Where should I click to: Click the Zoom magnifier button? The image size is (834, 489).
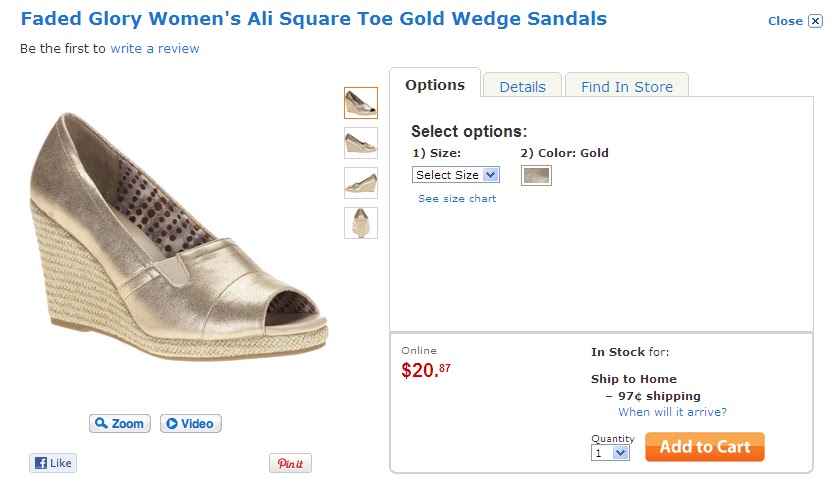[119, 423]
